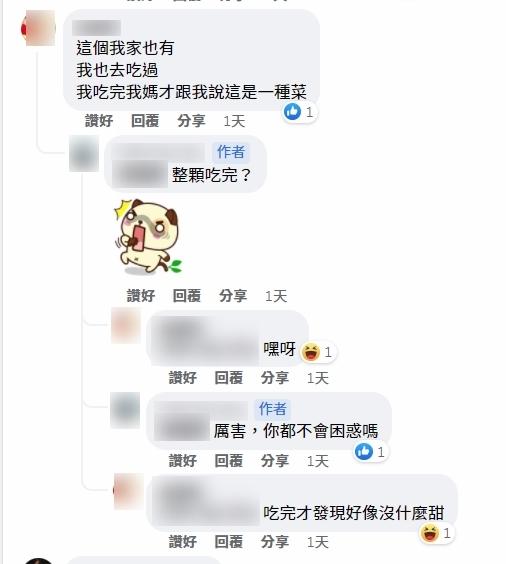The height and width of the screenshot is (564, 506).
Task: Click 讚好 under the 嘿呀 reply
Action: click(x=183, y=378)
